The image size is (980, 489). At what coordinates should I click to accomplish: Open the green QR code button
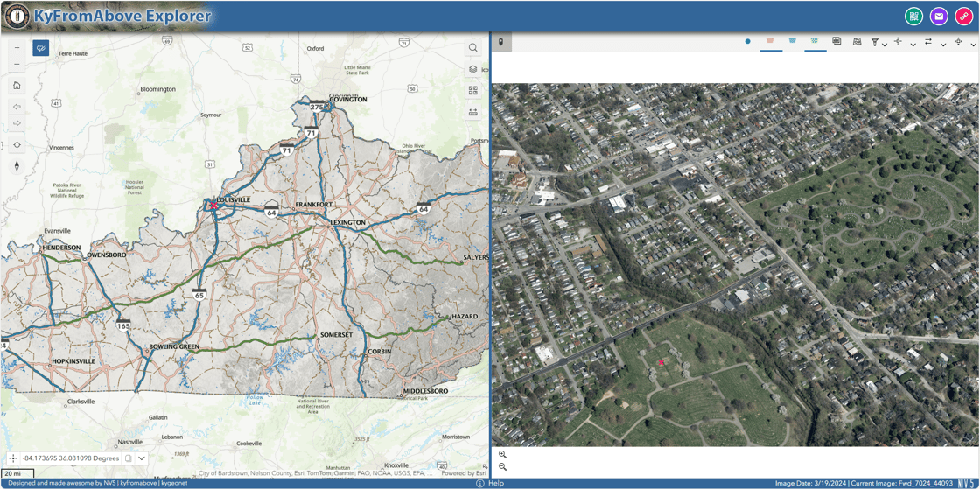tap(913, 17)
